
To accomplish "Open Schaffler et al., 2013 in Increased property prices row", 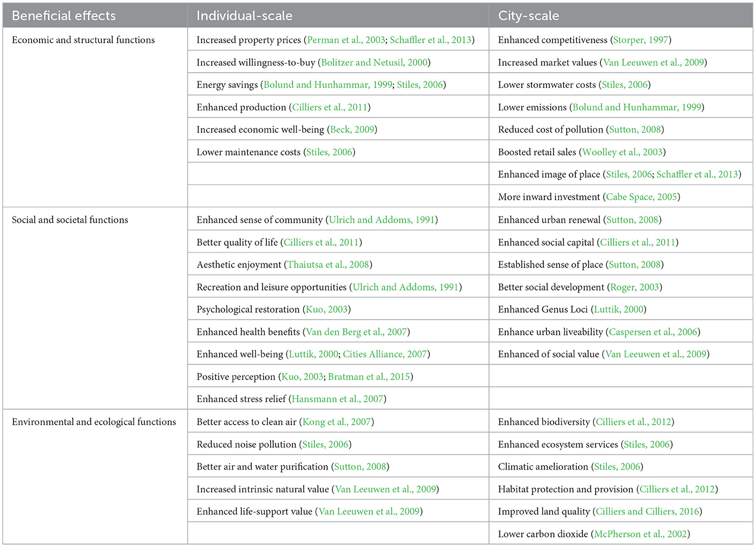I will point(430,40).
